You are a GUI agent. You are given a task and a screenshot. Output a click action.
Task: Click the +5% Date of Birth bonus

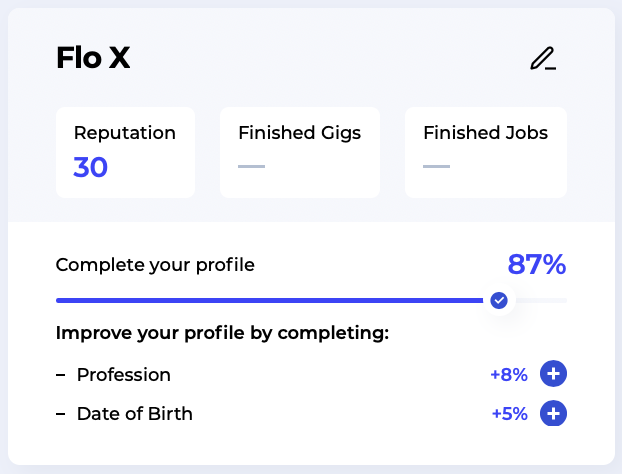(x=510, y=414)
